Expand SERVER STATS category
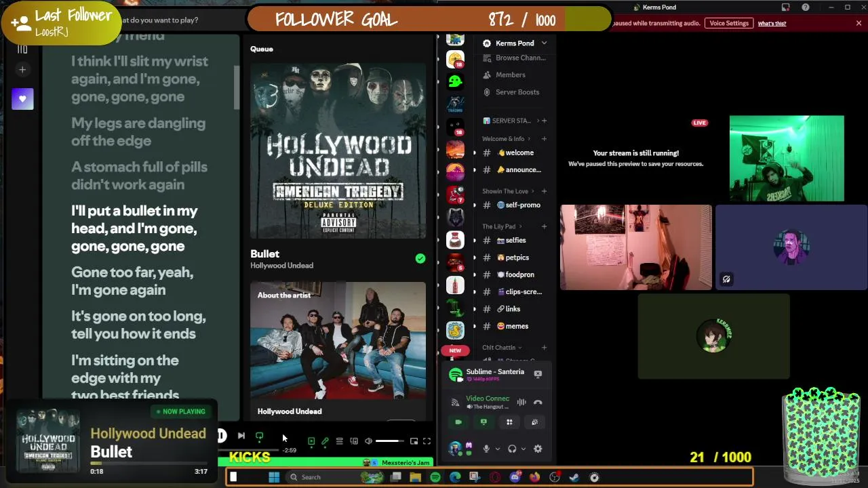 (511, 121)
